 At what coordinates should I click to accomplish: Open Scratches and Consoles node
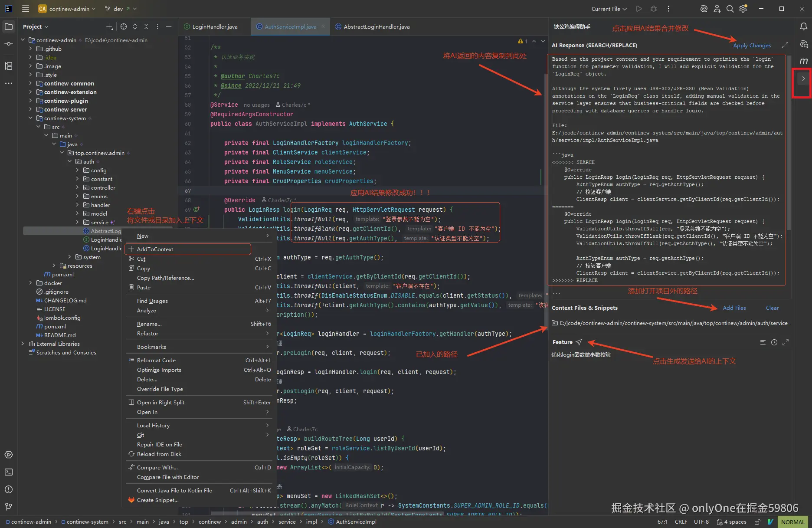coord(62,352)
